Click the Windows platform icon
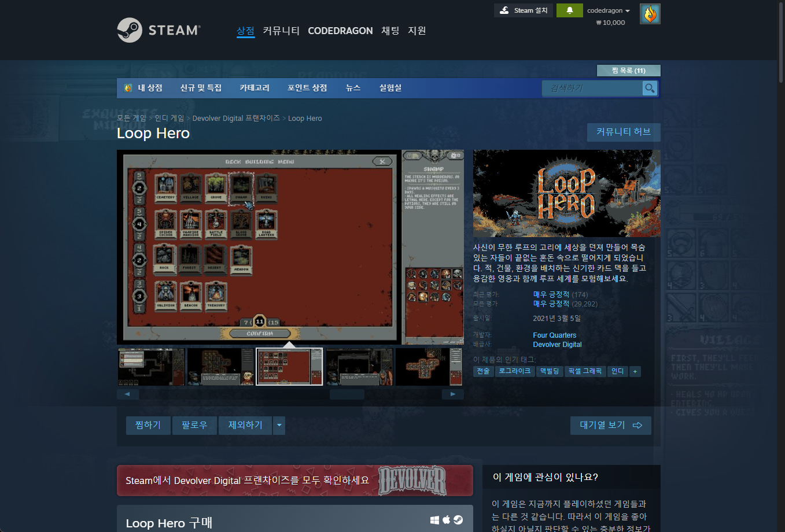Viewport: 785px width, 532px height. 434,520
